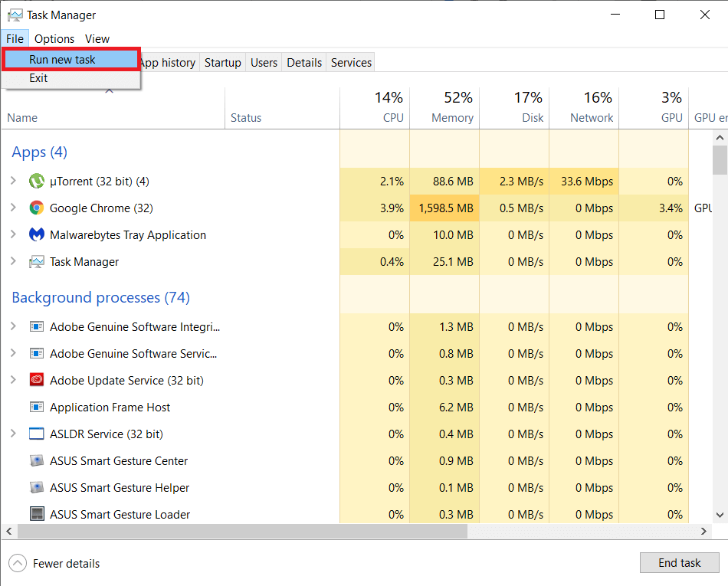The image size is (728, 586).
Task: Click the horizontal scrollbar thumb
Action: (x=242, y=532)
